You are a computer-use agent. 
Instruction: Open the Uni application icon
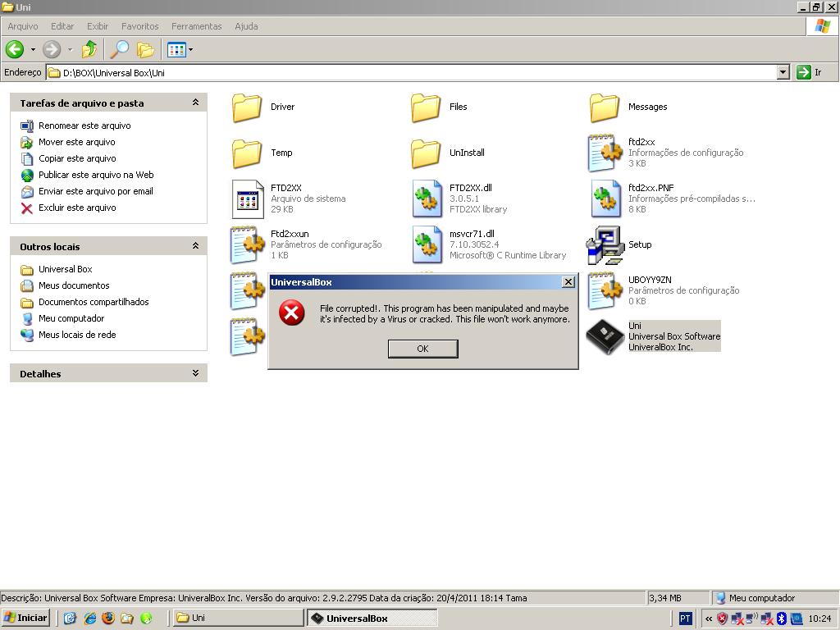(605, 336)
